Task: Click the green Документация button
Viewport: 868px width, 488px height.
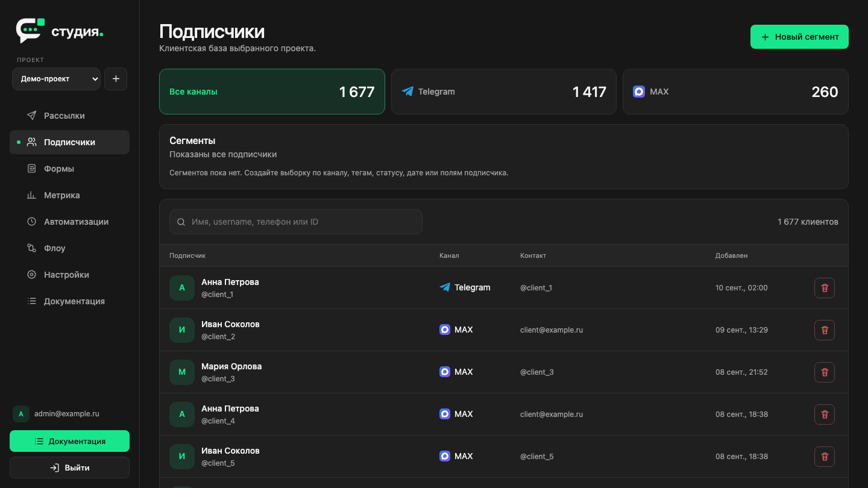Action: pos(69,441)
